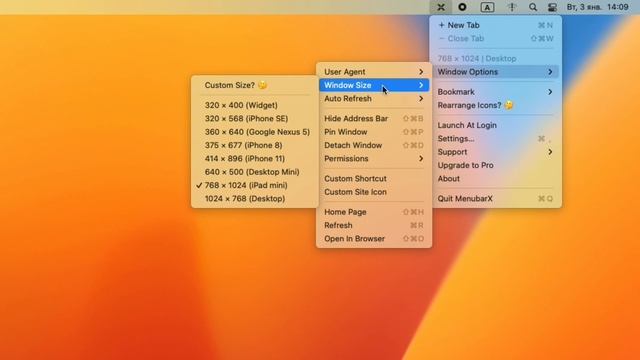The width and height of the screenshot is (640, 360).
Task: Expand the Support submenu
Action: pos(496,152)
